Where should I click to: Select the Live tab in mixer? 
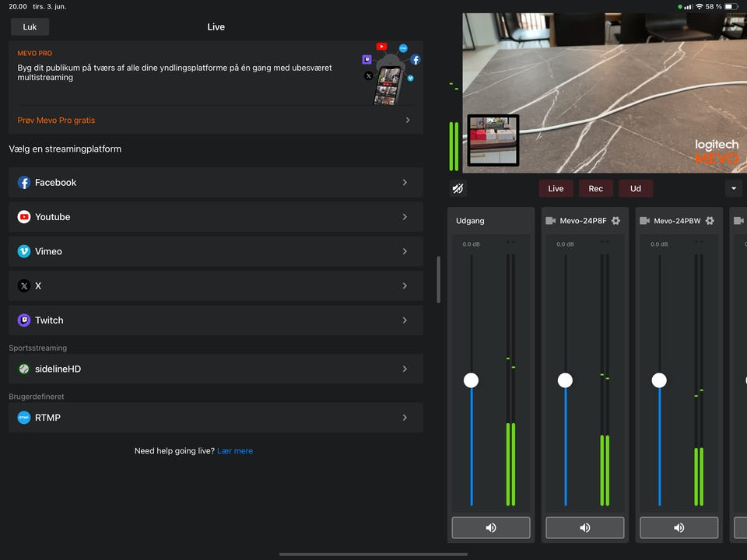tap(556, 188)
